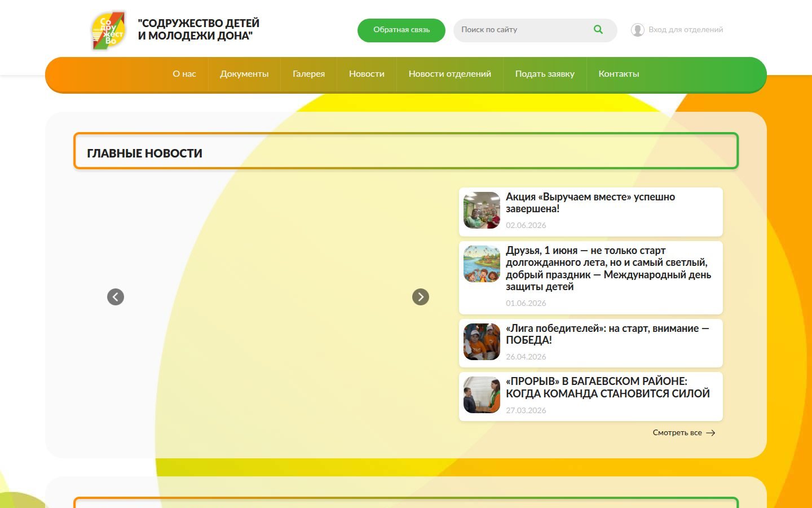Go to previous slide arrow

[x=116, y=297]
